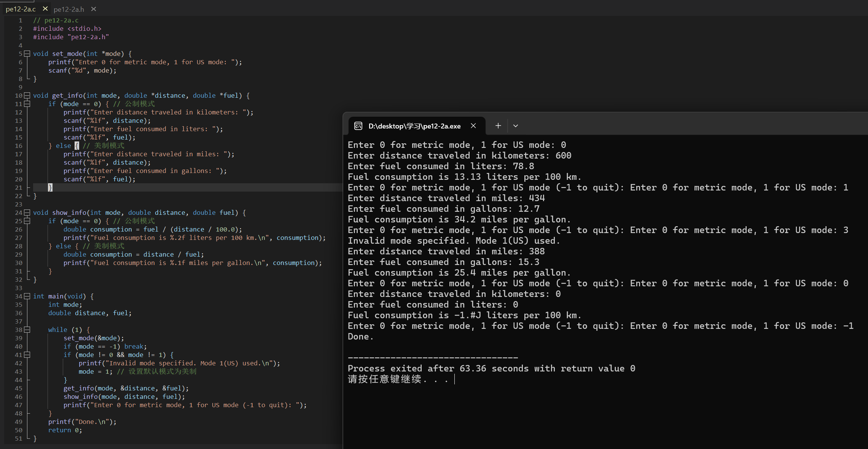The image size is (868, 449).
Task: Click 'double distance, fuel;' declaration
Action: [x=90, y=313]
